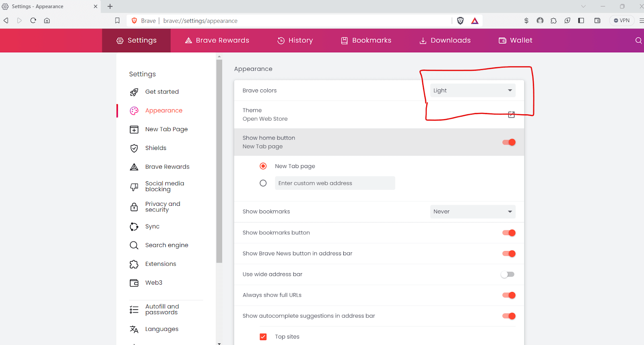The height and width of the screenshot is (345, 644).
Task: Open a new tab with plus button
Action: pos(110,6)
